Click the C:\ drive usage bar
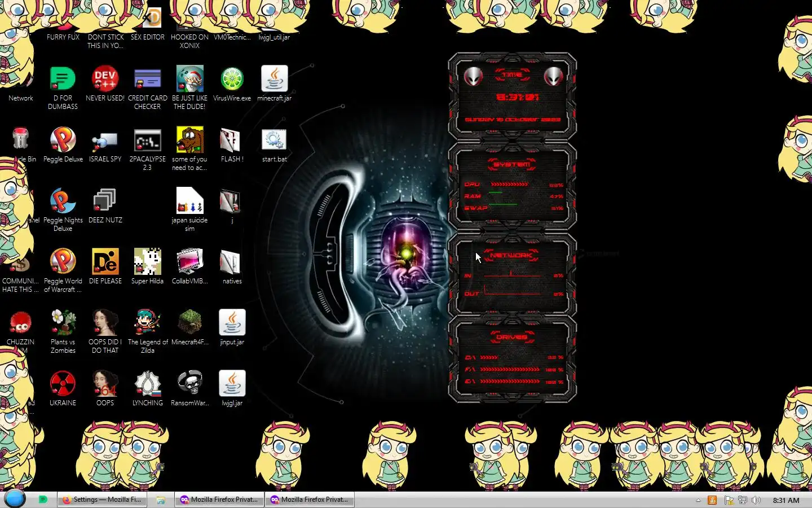The image size is (812, 508). tap(488, 357)
